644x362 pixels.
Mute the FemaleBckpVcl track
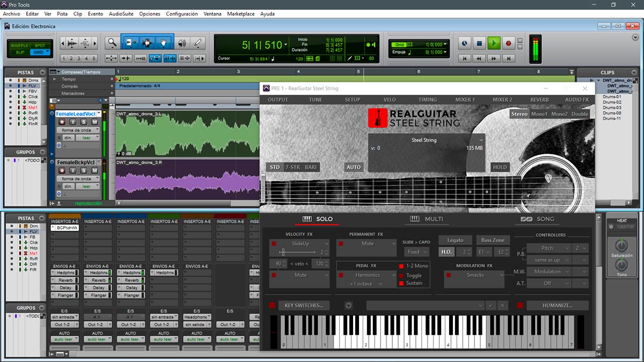tap(94, 171)
